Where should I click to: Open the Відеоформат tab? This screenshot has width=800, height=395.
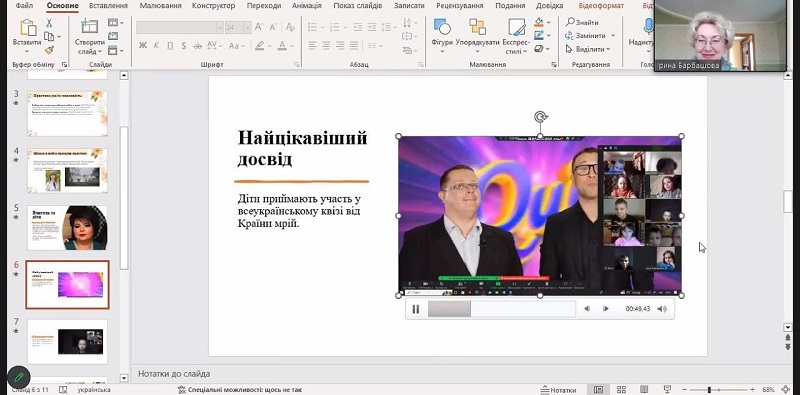(601, 6)
